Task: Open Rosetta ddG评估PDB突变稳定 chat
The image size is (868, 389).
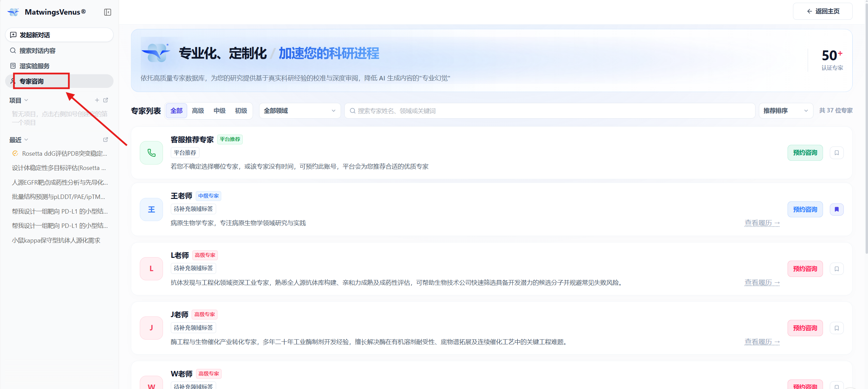Action: [x=59, y=154]
